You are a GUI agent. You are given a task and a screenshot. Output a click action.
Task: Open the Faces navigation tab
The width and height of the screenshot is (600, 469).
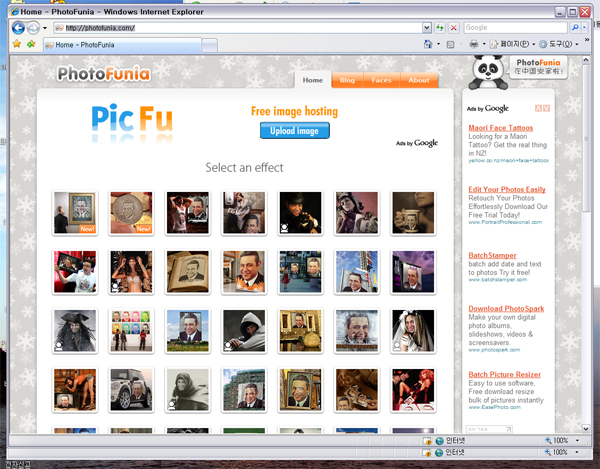tap(382, 80)
